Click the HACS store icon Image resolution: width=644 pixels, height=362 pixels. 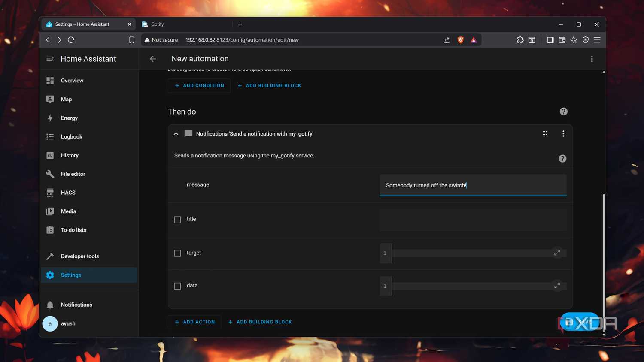click(50, 193)
